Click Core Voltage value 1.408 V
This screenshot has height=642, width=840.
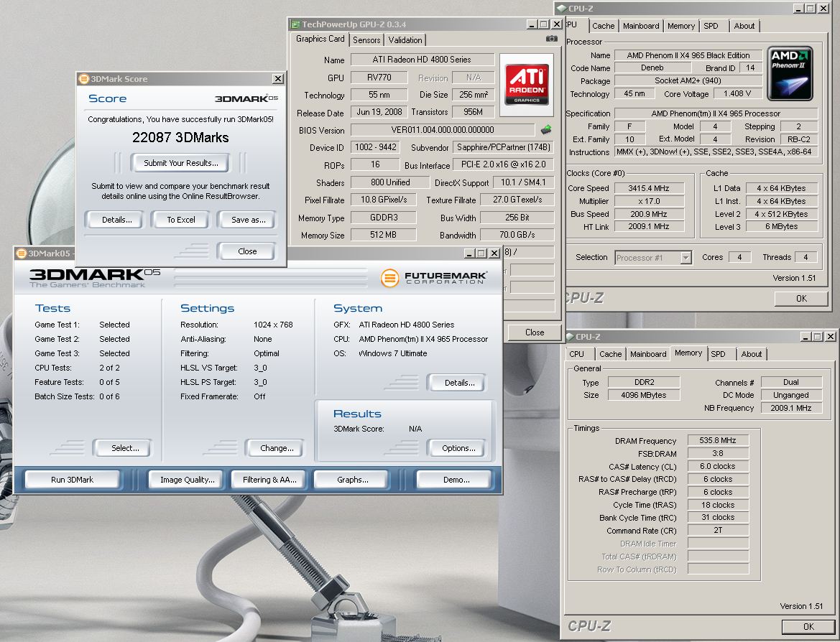(737, 93)
